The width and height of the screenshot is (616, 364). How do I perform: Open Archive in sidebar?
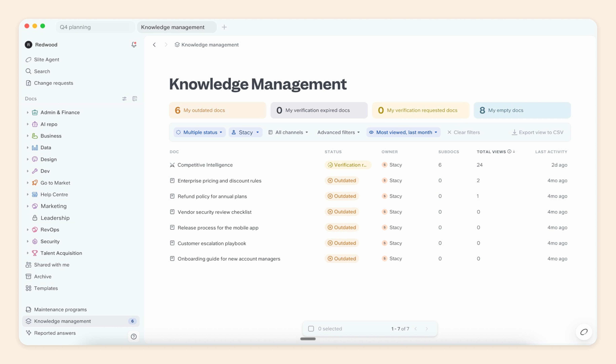38,276
